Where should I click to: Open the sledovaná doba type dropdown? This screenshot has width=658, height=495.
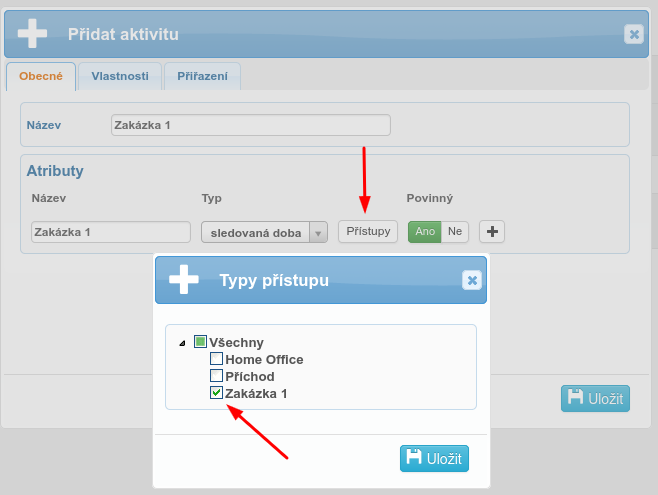coord(317,232)
